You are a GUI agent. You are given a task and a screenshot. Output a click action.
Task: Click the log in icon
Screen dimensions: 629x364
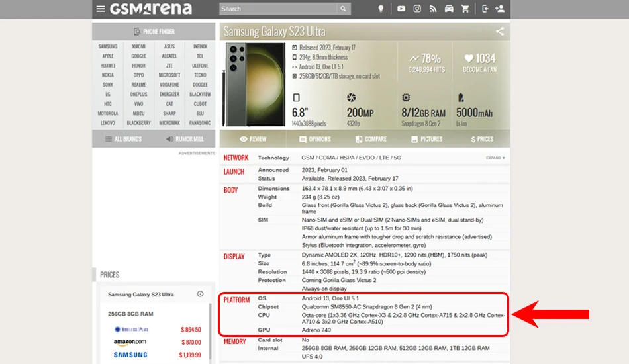coord(485,9)
